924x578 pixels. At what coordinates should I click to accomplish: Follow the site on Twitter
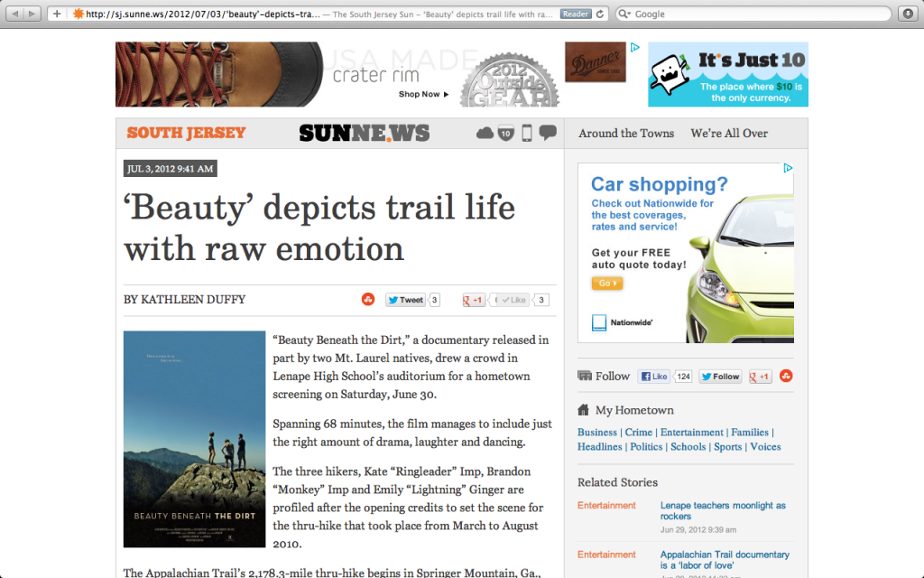pos(719,377)
